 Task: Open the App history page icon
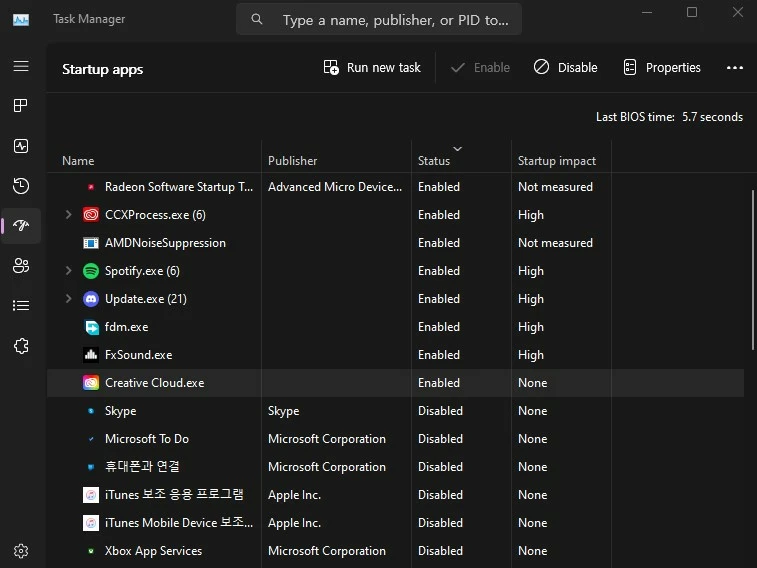click(x=21, y=186)
